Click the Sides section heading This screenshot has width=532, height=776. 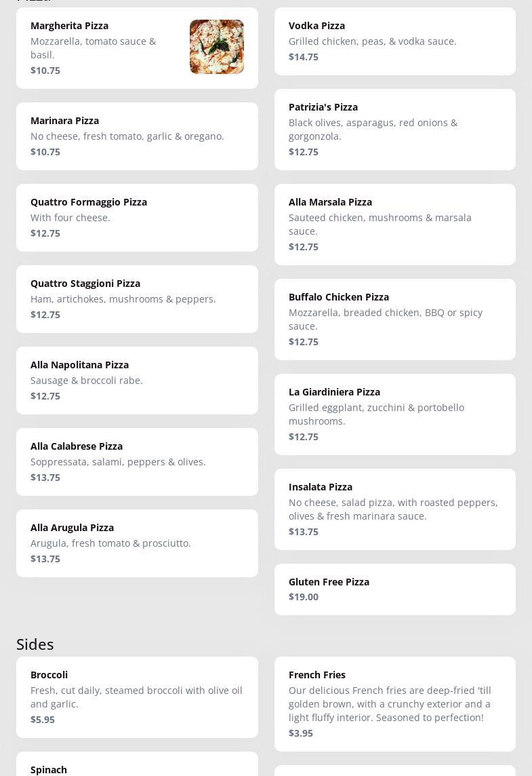35,644
